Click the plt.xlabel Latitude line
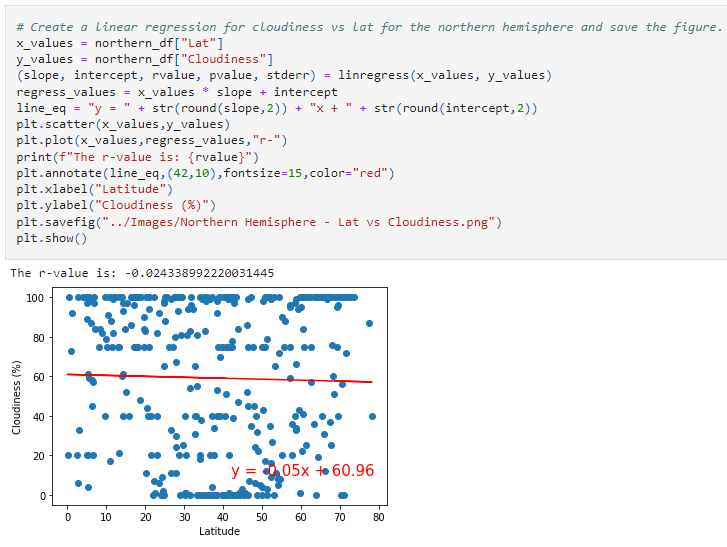Image resolution: width=727 pixels, height=547 pixels. click(95, 189)
